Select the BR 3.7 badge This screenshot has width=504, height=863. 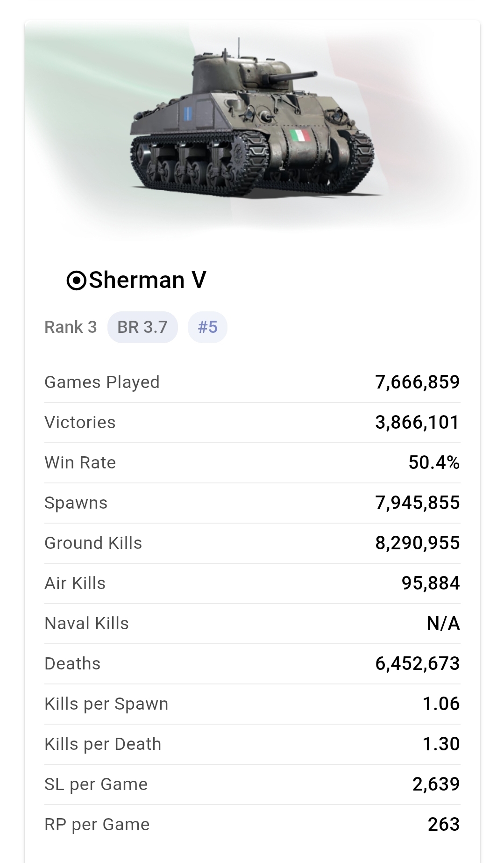(142, 327)
